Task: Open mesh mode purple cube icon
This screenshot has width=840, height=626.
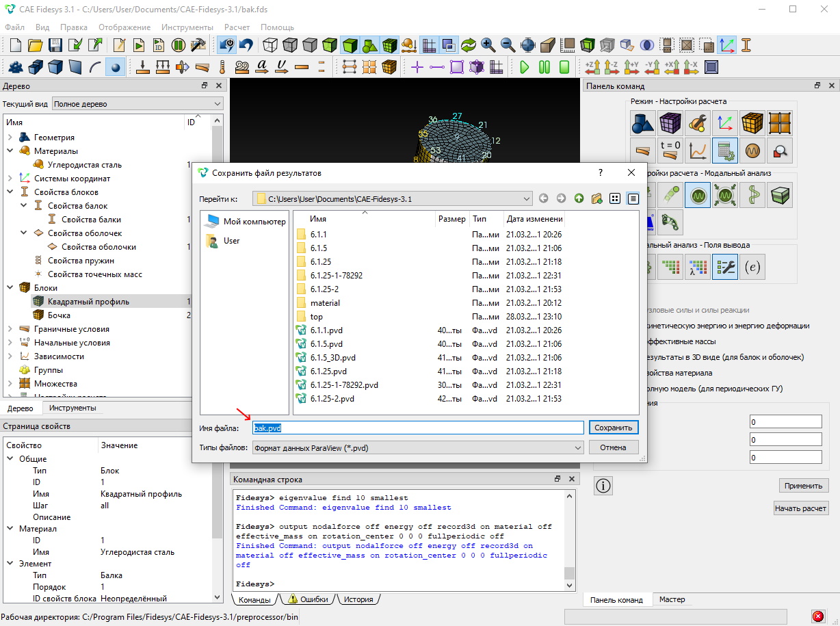Action: [x=670, y=124]
